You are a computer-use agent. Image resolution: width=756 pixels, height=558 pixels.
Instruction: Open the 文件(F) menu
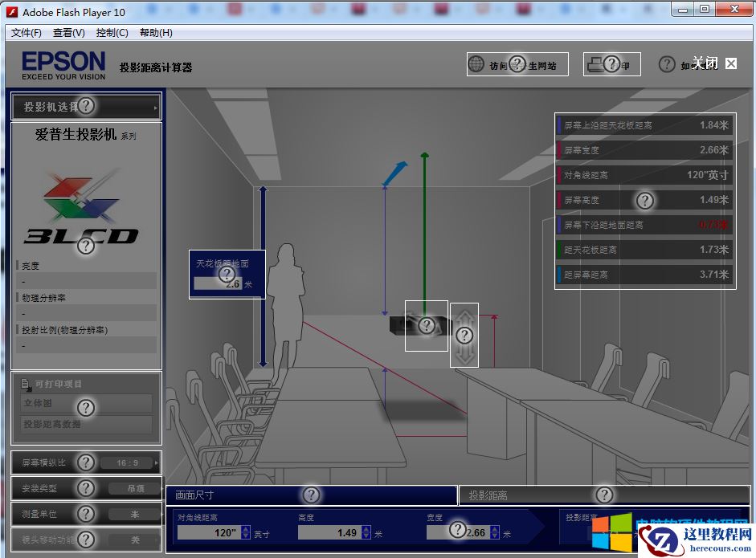(x=26, y=32)
